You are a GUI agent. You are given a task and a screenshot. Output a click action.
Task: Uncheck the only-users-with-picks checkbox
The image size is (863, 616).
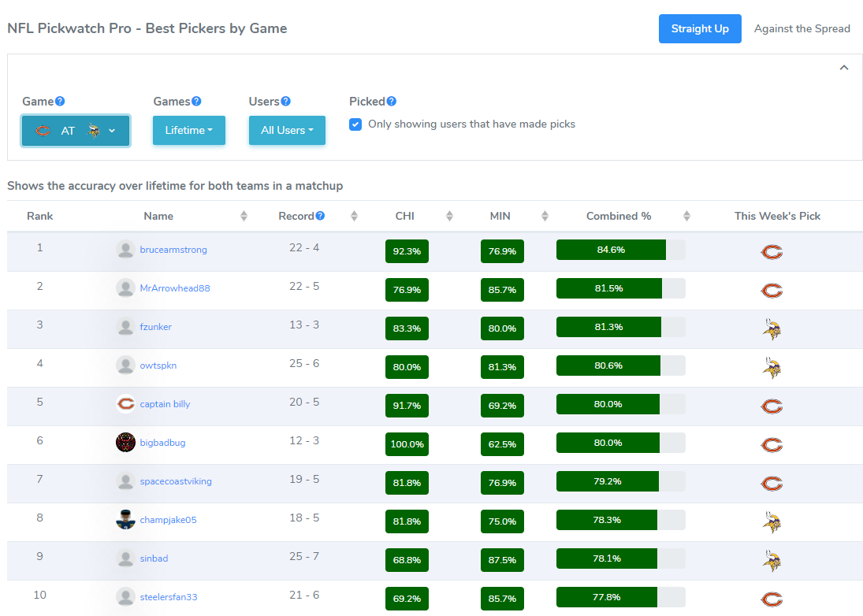[x=355, y=124]
